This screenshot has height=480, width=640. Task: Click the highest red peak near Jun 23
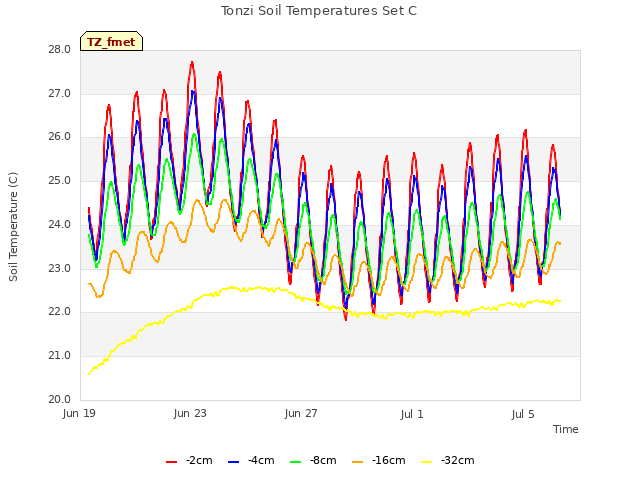[192, 62]
